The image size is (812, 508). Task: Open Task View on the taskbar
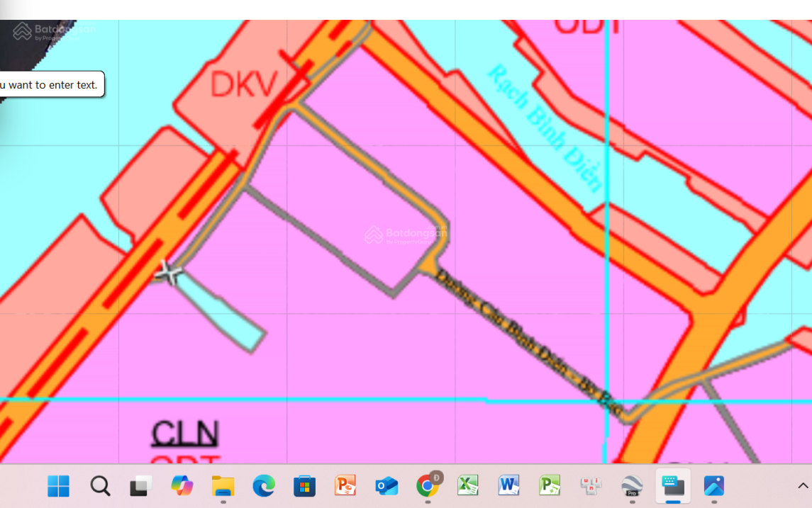[140, 486]
